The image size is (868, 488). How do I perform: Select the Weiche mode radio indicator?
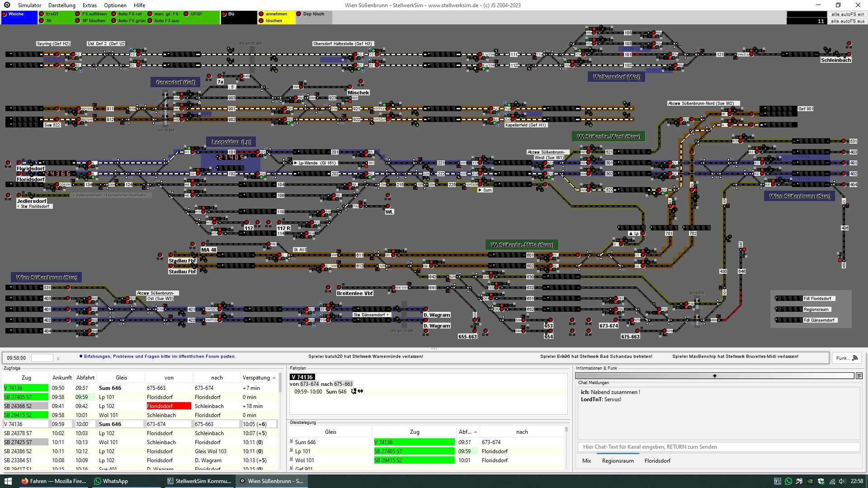5,14
